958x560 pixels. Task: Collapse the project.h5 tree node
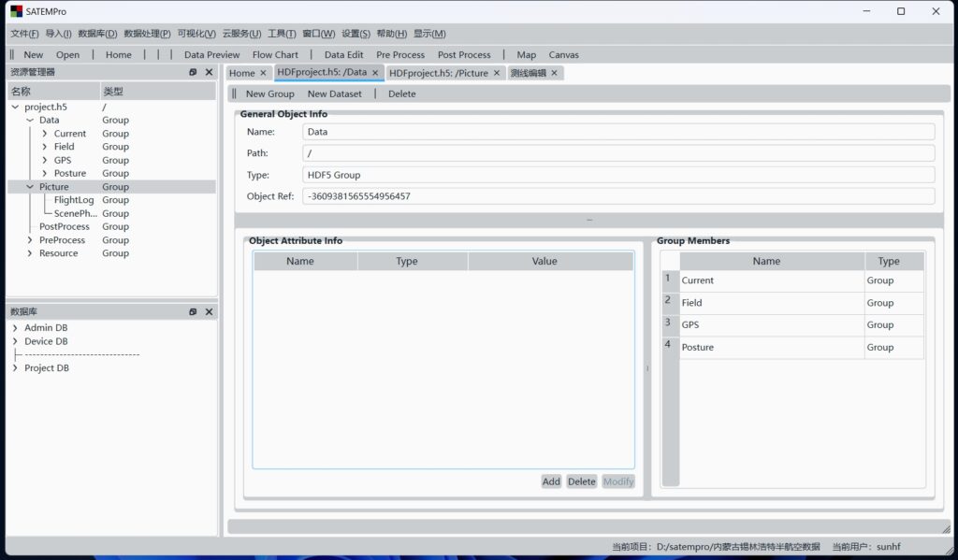click(x=15, y=108)
